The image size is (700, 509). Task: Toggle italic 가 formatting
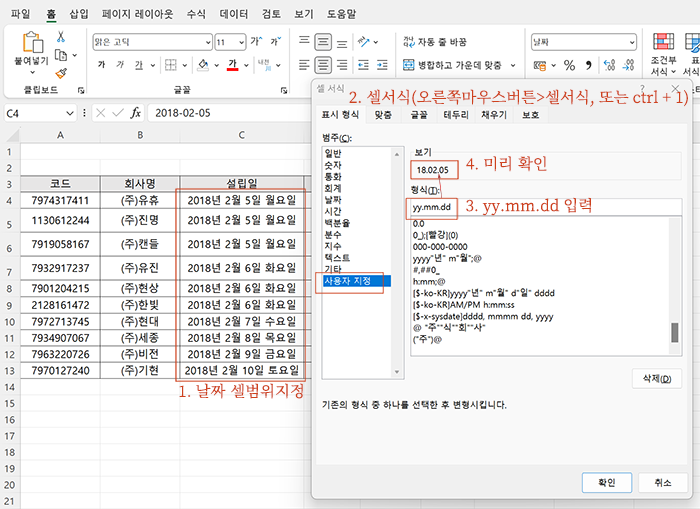pyautogui.click(x=120, y=65)
